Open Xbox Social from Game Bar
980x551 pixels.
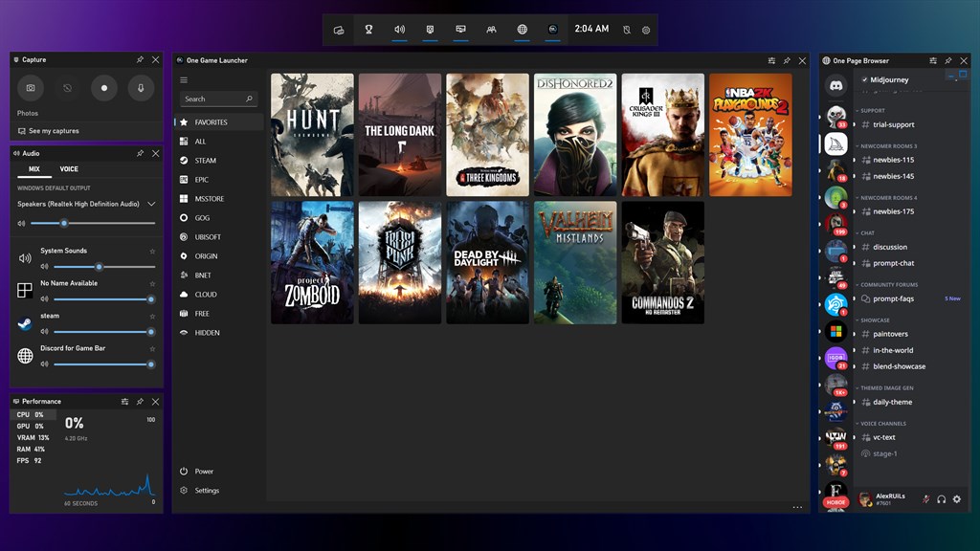click(x=491, y=30)
